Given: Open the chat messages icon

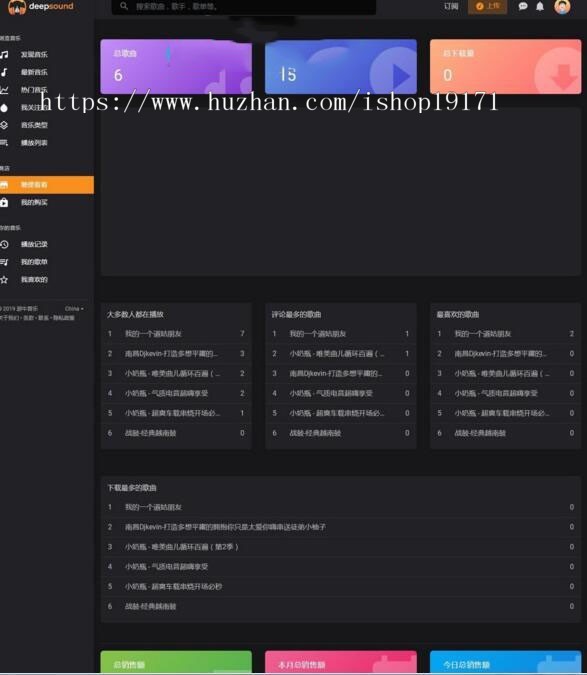Looking at the screenshot, I should coord(523,6).
